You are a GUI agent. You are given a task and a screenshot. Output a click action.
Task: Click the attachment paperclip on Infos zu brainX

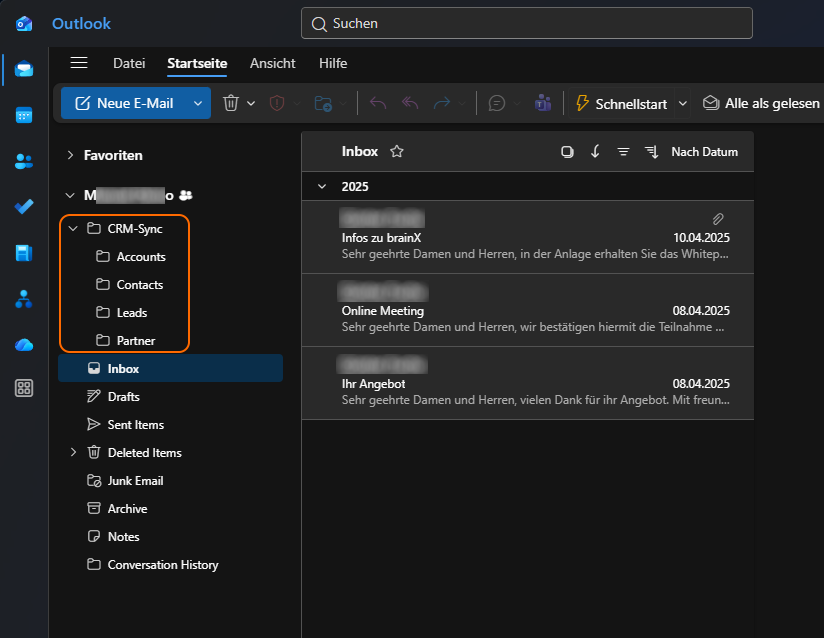coord(718,219)
